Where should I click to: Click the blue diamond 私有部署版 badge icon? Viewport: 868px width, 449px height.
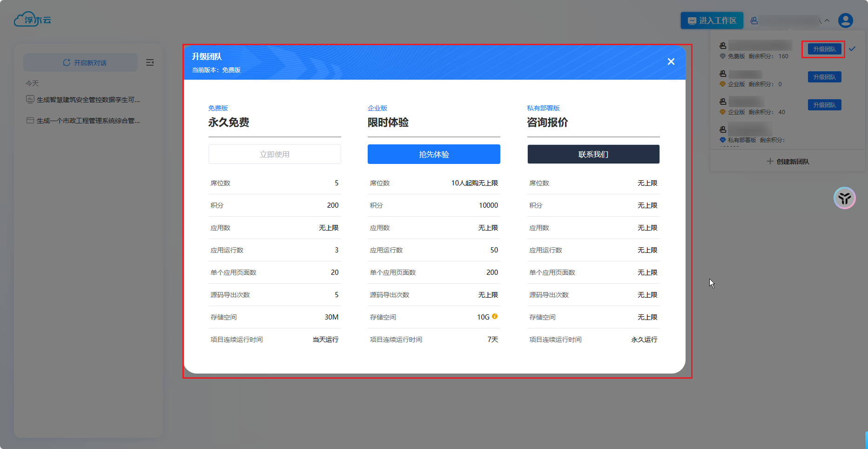(722, 140)
